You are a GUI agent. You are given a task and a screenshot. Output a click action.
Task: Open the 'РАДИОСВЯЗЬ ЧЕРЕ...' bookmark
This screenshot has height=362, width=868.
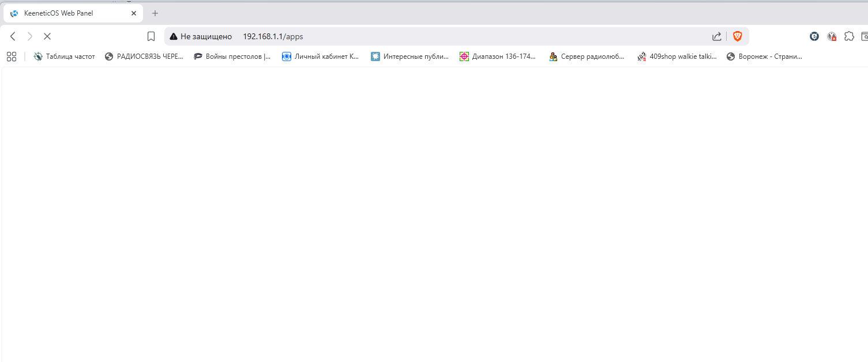pyautogui.click(x=144, y=56)
